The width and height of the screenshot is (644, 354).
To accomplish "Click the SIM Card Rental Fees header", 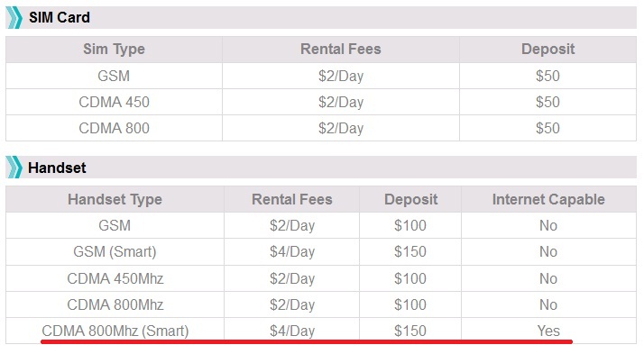I will [x=340, y=50].
